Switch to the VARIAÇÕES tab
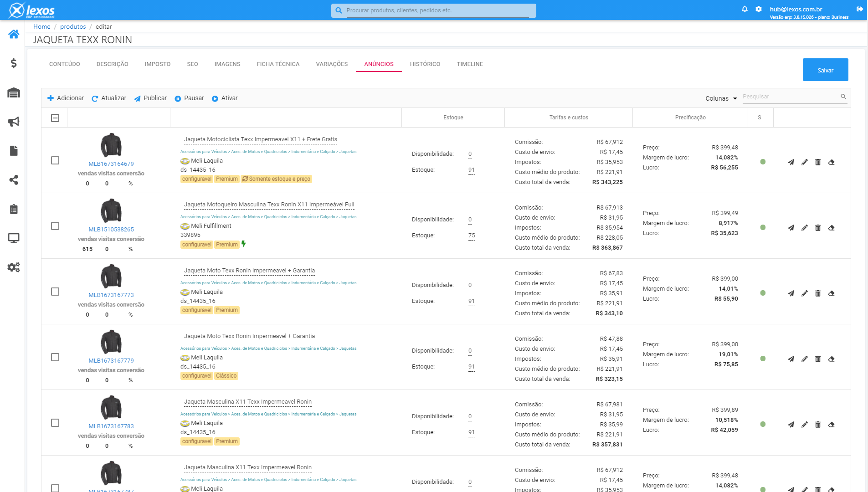Viewport: 868px width, 492px height. [x=332, y=64]
